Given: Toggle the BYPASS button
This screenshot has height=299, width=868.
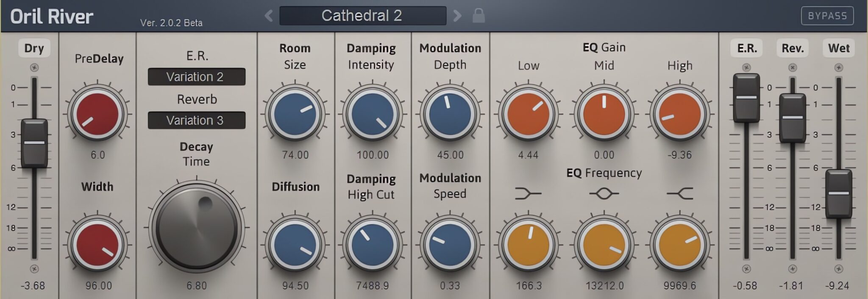Looking at the screenshot, I should [x=827, y=16].
